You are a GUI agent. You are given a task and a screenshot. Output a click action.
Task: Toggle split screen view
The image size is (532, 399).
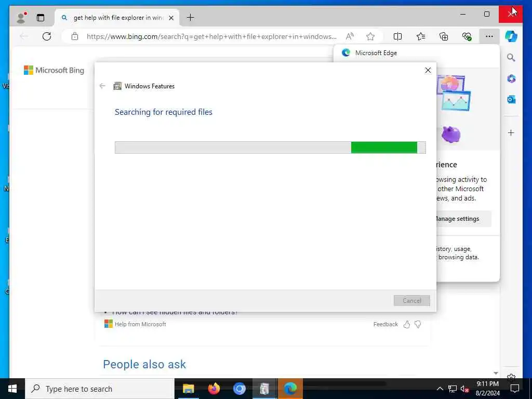[397, 36]
